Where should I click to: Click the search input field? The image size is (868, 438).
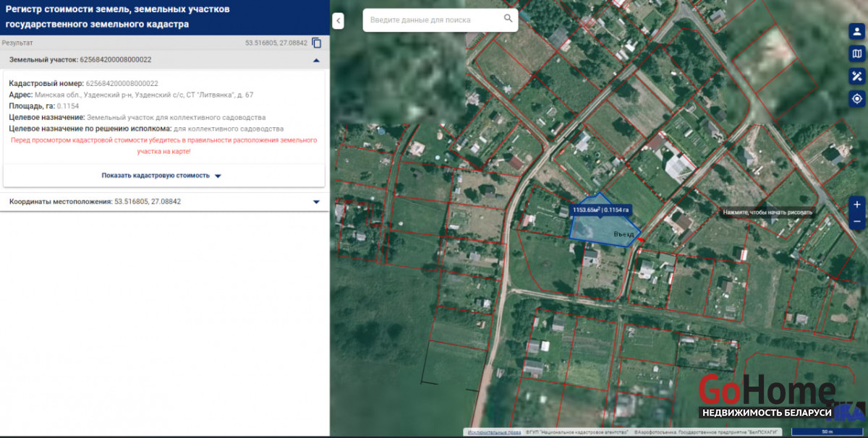click(x=433, y=20)
